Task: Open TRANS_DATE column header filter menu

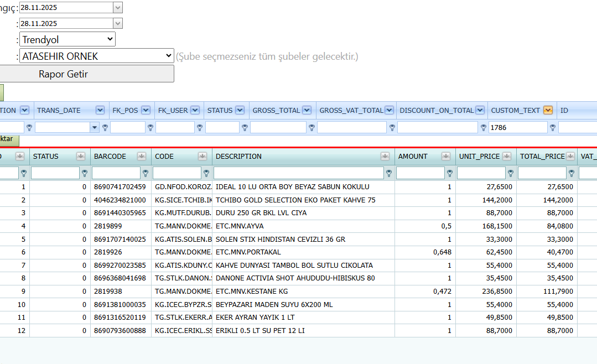Action: pos(100,111)
